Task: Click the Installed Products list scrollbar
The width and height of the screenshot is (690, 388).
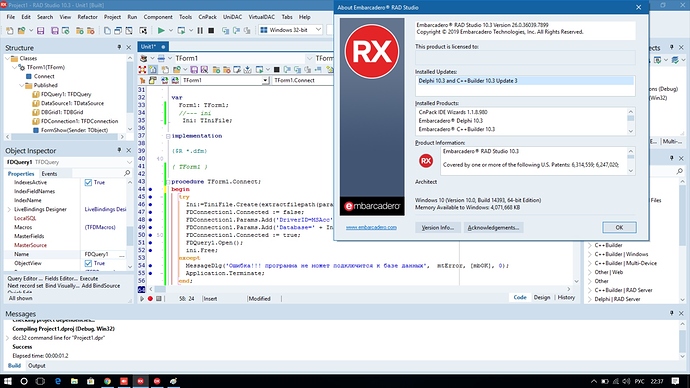Action: coord(631,121)
